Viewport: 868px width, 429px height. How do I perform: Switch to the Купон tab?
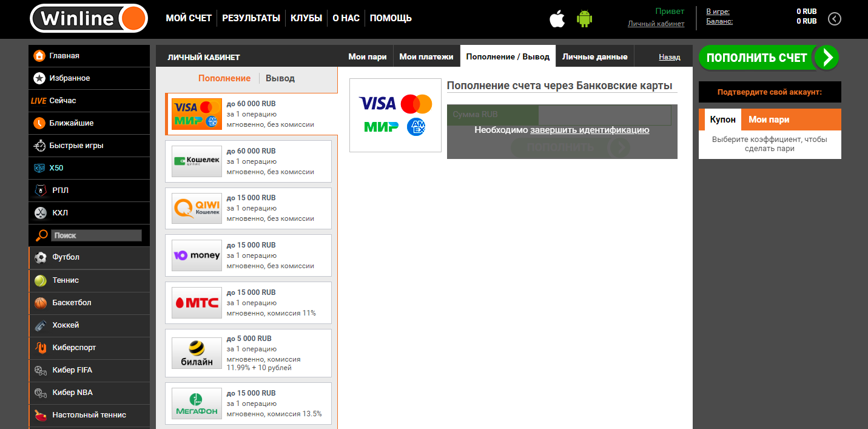click(723, 120)
